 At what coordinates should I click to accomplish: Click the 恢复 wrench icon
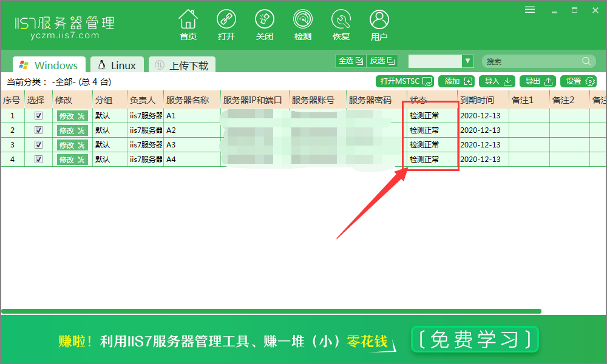(341, 25)
